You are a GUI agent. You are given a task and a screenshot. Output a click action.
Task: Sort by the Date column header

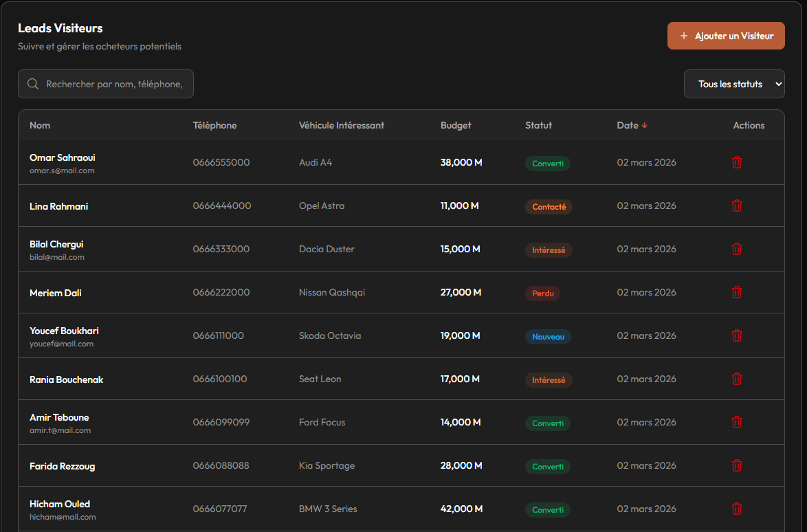pos(628,125)
